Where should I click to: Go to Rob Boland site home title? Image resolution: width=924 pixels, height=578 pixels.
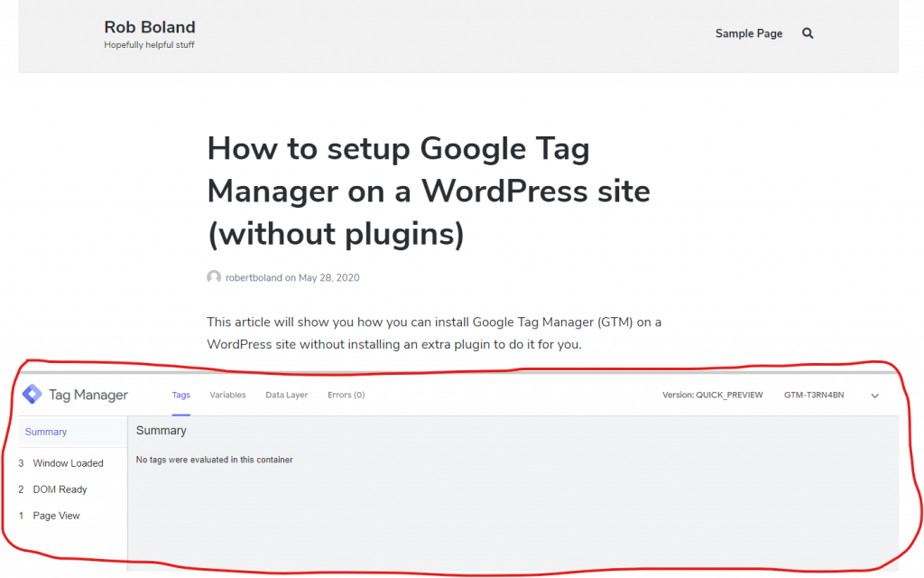tap(150, 27)
